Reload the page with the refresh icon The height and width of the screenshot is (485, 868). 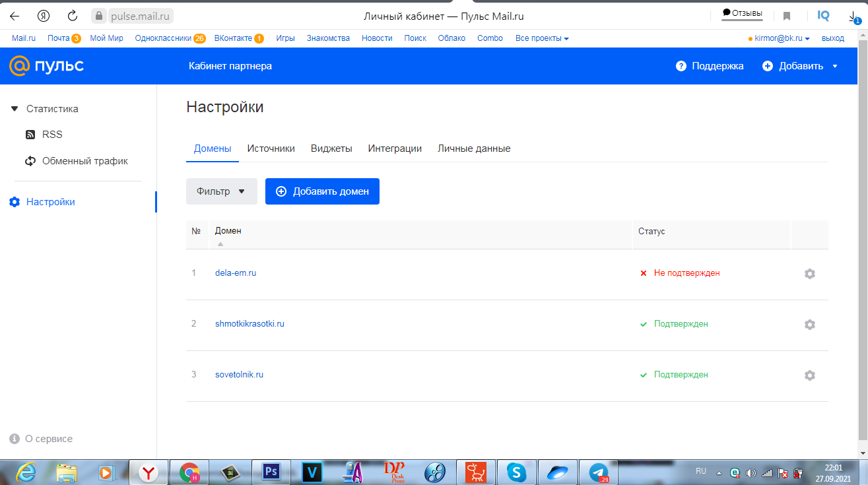coord(73,15)
